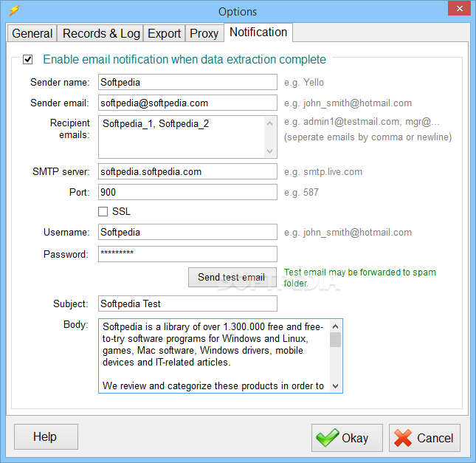Open the Records & Log tab
The height and width of the screenshot is (463, 476).
pyautogui.click(x=101, y=33)
